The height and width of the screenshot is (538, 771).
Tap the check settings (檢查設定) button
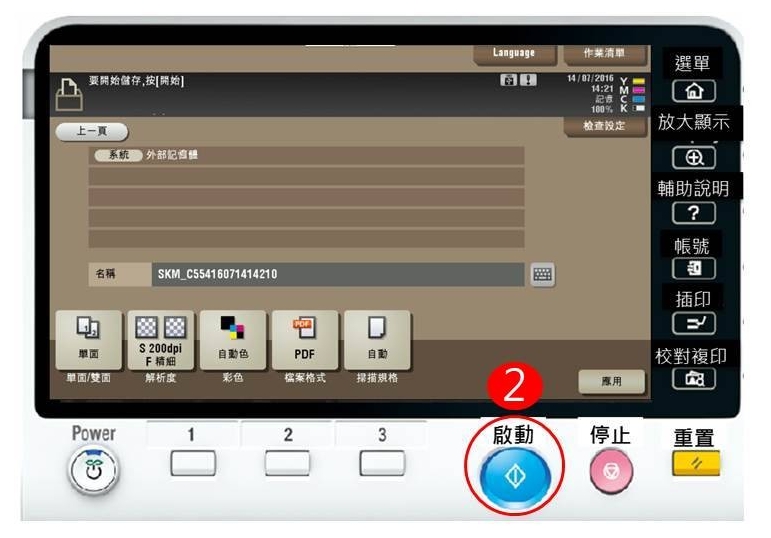click(x=604, y=126)
